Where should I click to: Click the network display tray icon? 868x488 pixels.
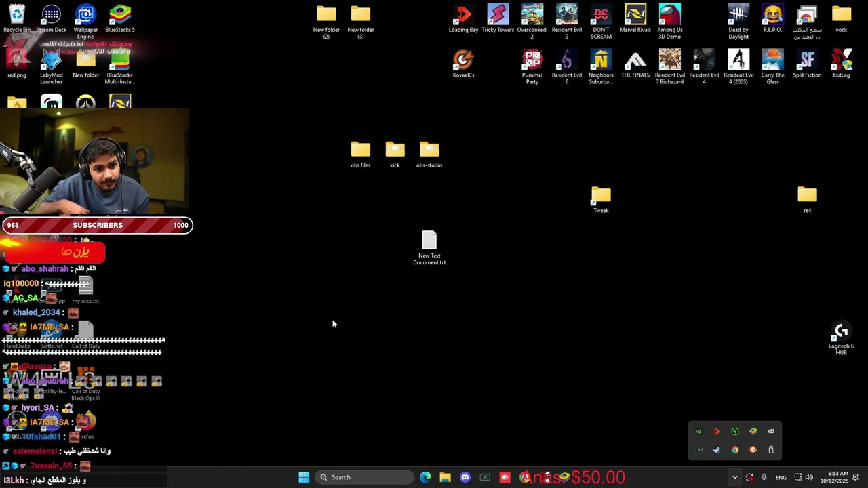pos(798,477)
